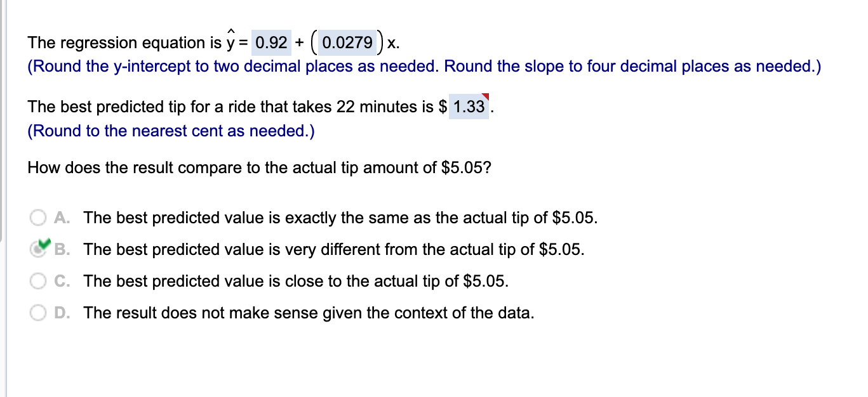Click the predicted tip field showing 1.33

click(468, 107)
